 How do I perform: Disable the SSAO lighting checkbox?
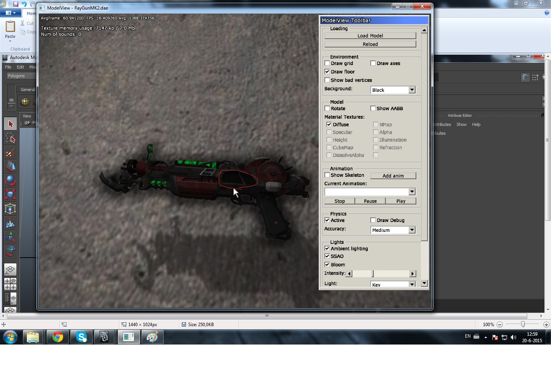327,256
